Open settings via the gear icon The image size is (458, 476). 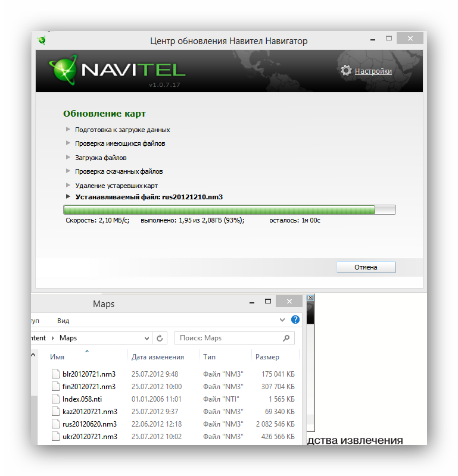346,70
